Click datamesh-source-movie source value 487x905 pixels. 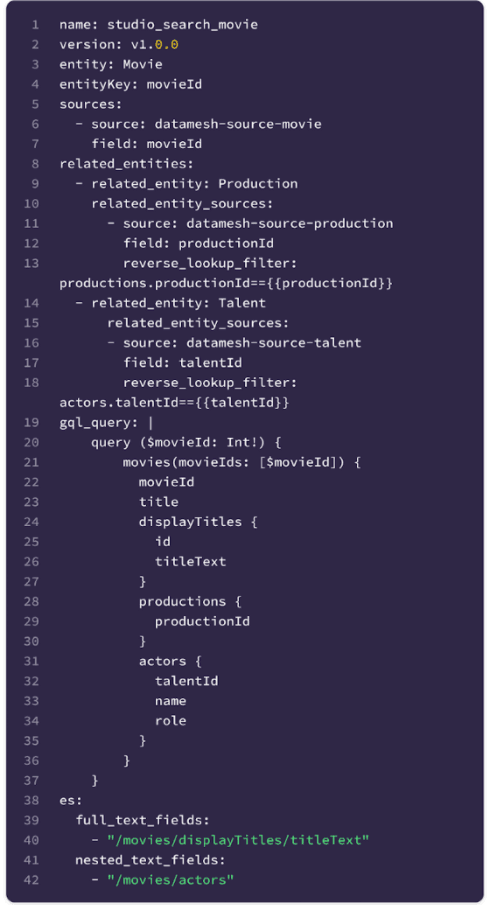(x=238, y=124)
